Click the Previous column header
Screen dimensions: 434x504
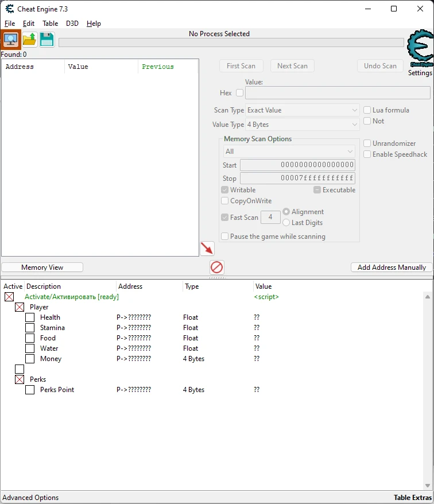(x=168, y=67)
